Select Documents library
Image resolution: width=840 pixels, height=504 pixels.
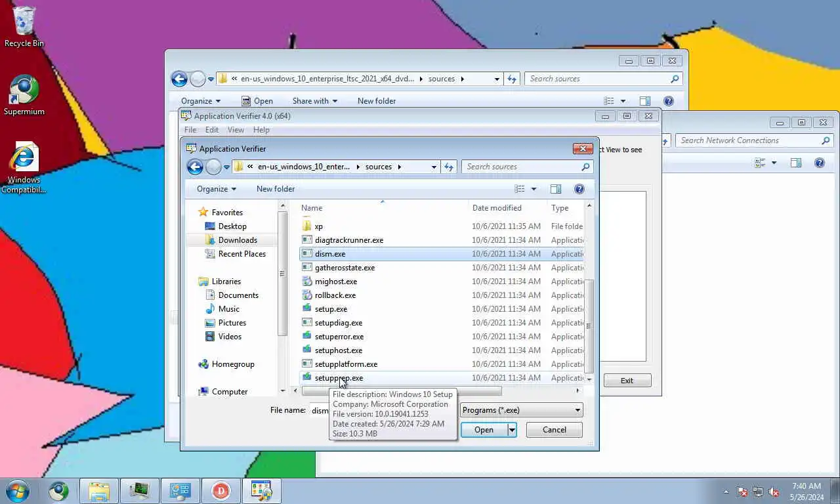238,295
